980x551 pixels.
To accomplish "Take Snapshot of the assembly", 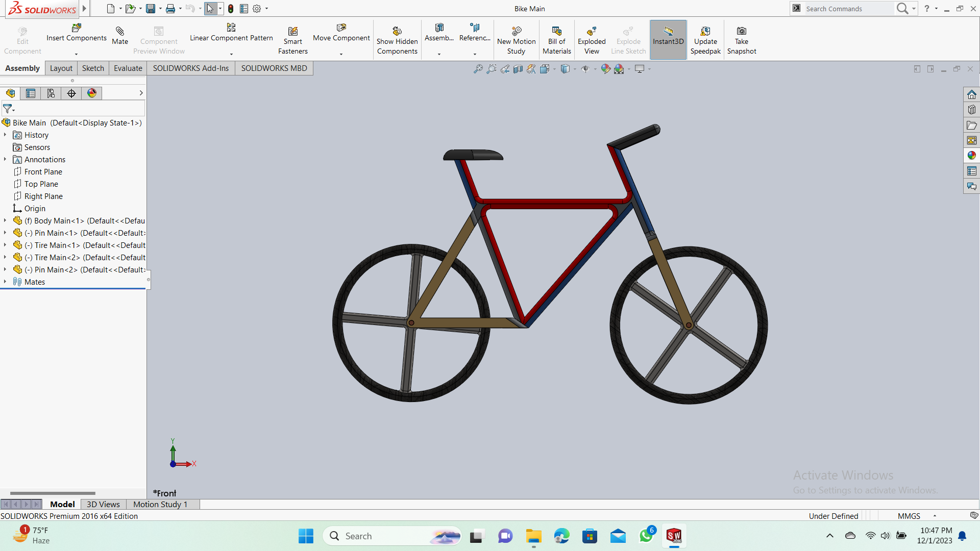I will tap(742, 40).
